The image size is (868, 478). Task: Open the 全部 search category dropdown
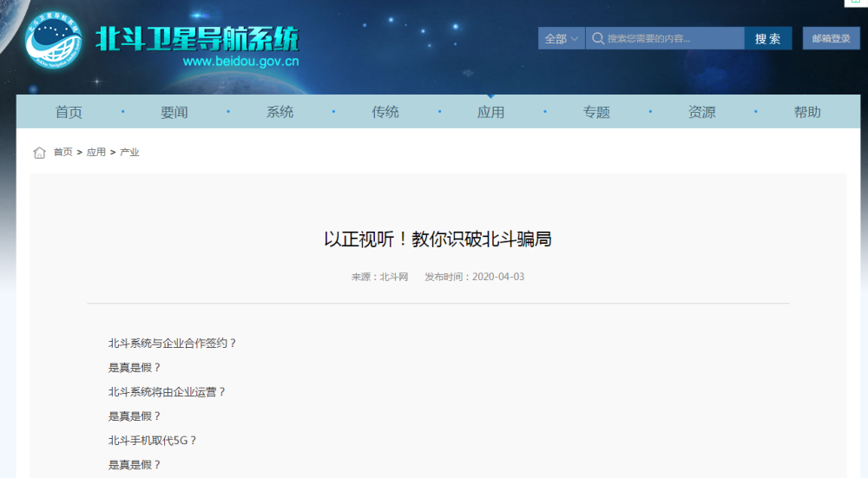click(562, 38)
